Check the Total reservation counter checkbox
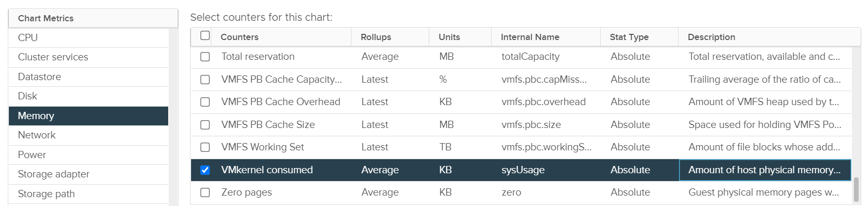Image resolution: width=868 pixels, height=206 pixels. pyautogui.click(x=205, y=57)
